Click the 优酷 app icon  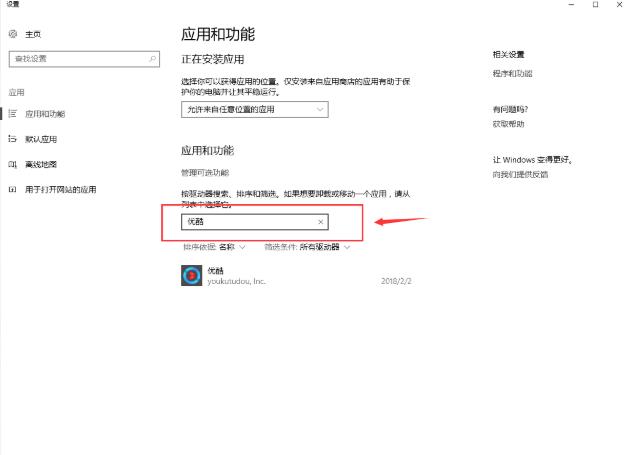(192, 276)
